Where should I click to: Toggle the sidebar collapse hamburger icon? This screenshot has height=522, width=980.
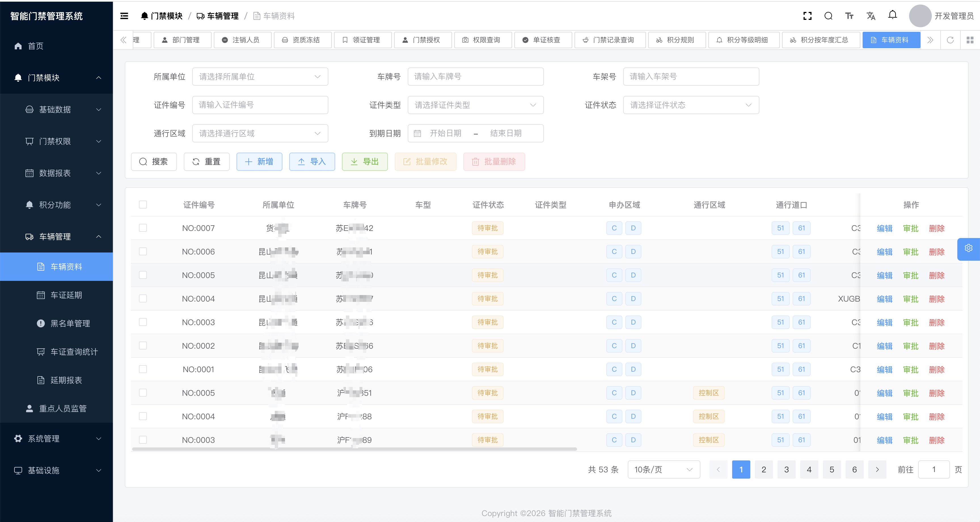pos(124,16)
